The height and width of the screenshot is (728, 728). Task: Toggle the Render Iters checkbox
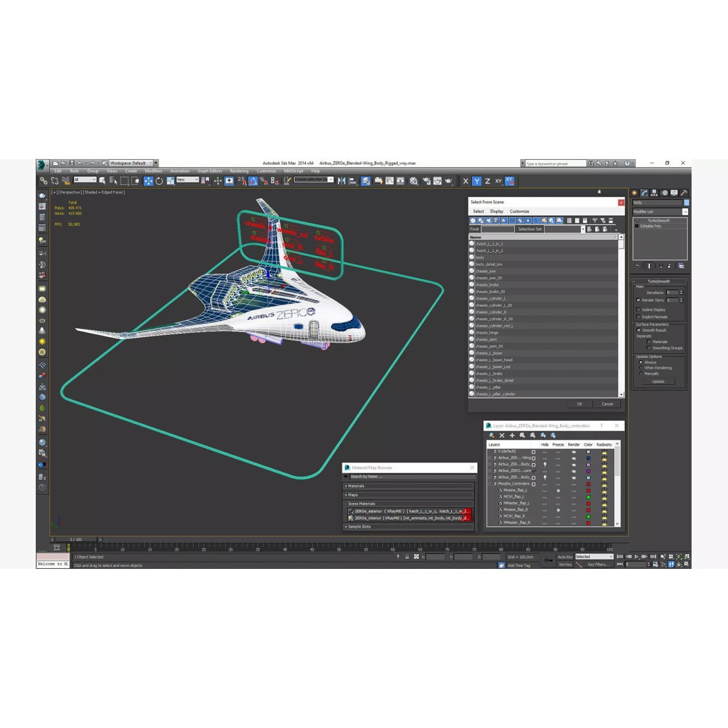(x=639, y=300)
